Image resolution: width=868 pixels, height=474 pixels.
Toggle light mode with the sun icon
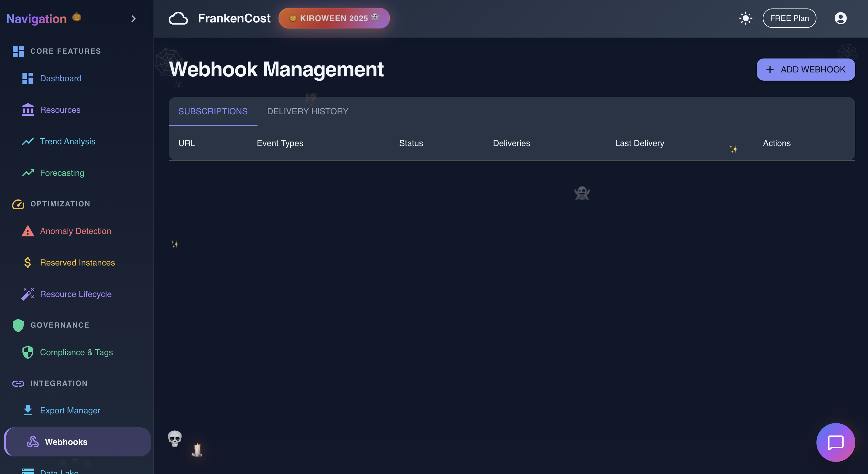coord(745,18)
